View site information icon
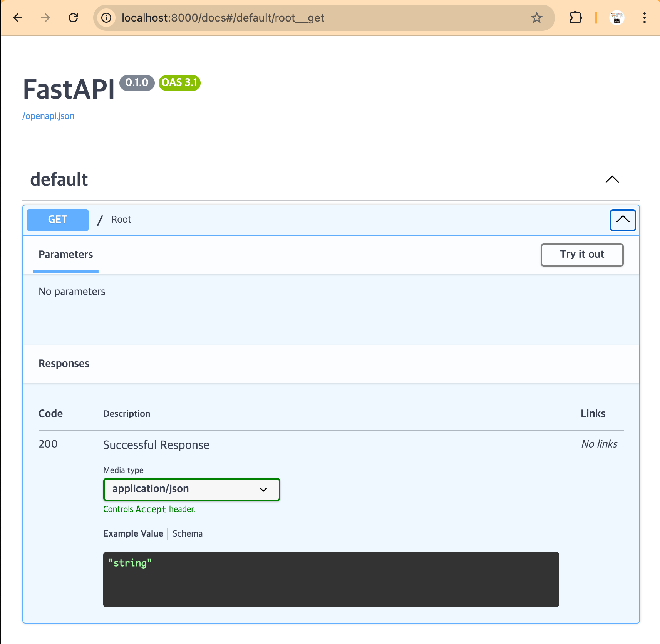The height and width of the screenshot is (644, 660). (x=106, y=18)
